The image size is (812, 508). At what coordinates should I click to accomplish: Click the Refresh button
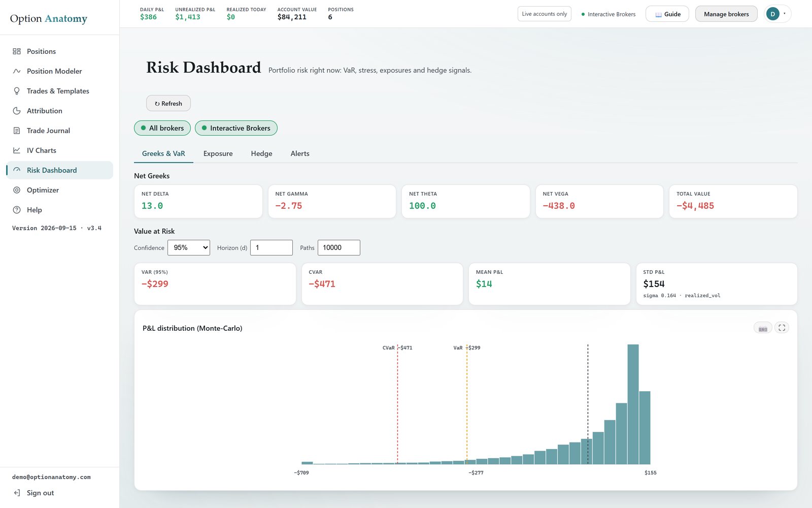click(168, 103)
